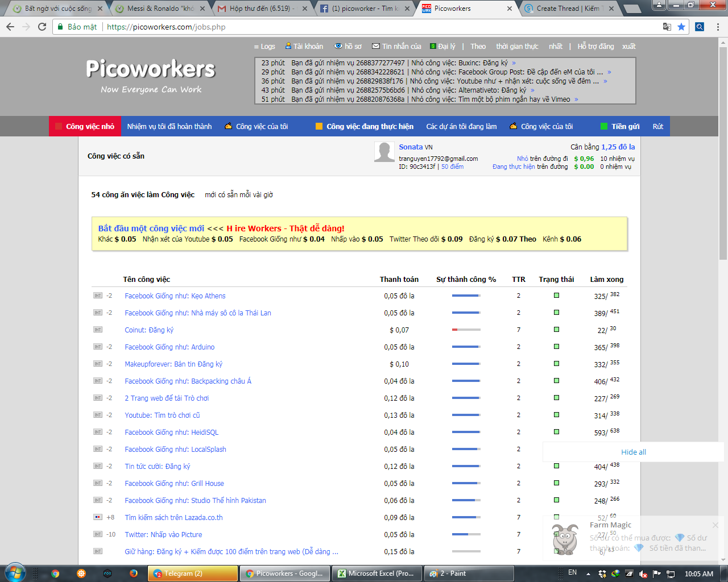The width and height of the screenshot is (728, 582).
Task: Open the Logs menu item
Action: [x=264, y=47]
